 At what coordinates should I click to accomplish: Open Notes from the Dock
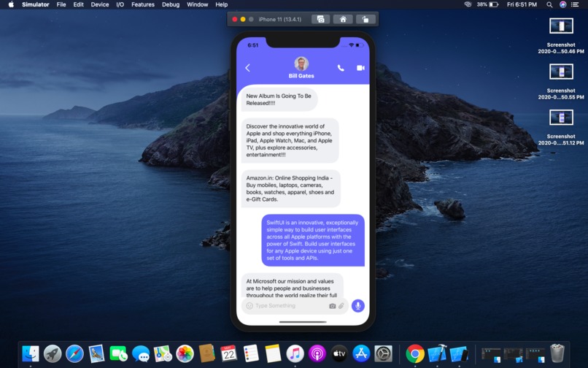click(273, 353)
